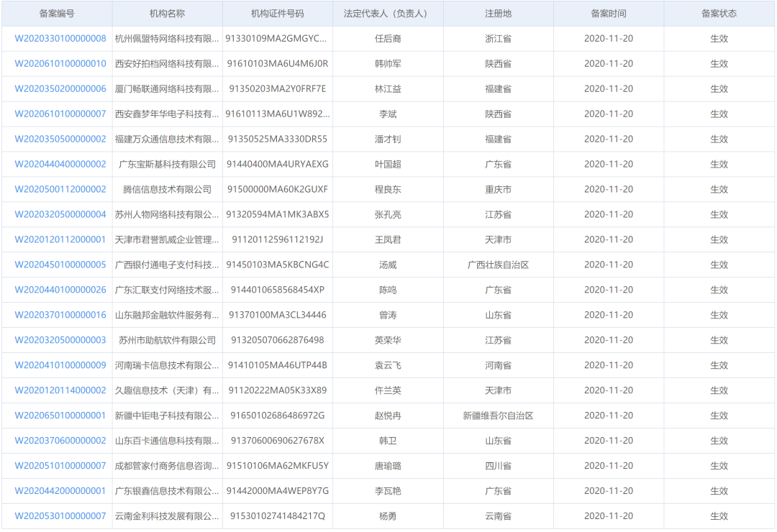This screenshot has height=532, width=777.
Task: Select certificate number 91500000MA60K2GUXF
Action: [x=278, y=190]
